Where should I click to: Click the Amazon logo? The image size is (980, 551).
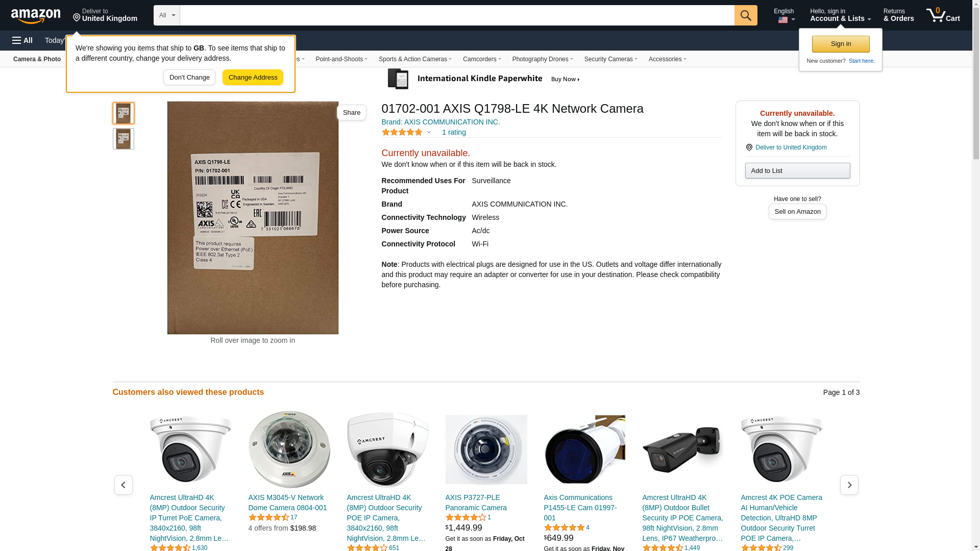point(36,16)
